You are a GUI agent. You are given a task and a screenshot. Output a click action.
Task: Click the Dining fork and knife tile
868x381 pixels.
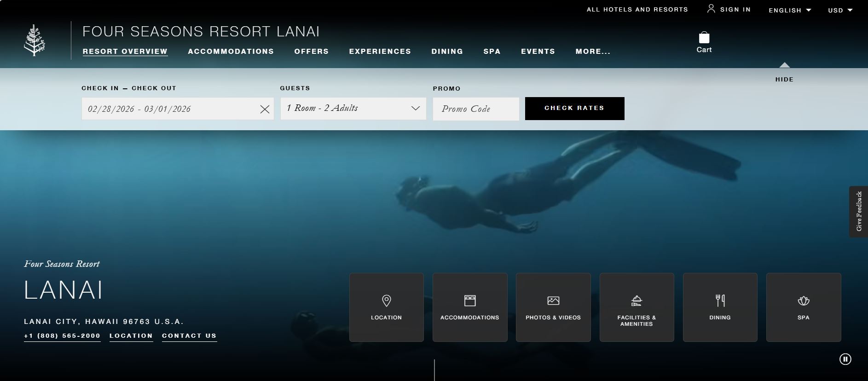coord(720,307)
